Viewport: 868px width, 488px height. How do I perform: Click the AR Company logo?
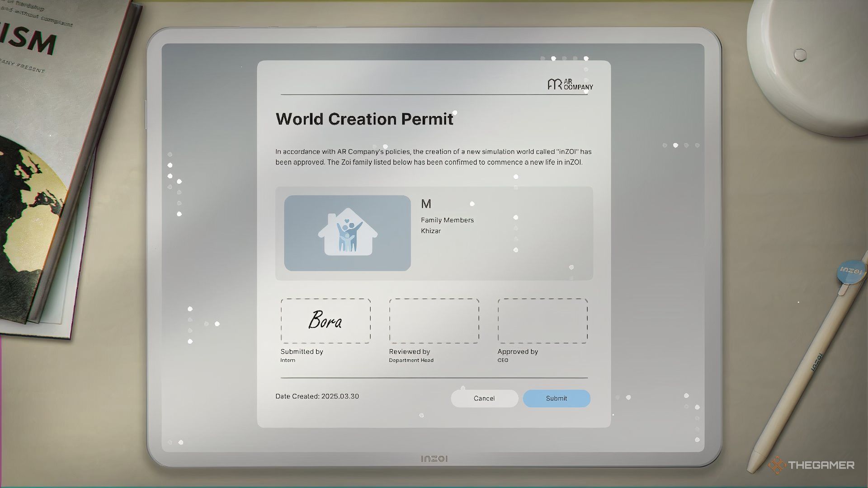[570, 84]
